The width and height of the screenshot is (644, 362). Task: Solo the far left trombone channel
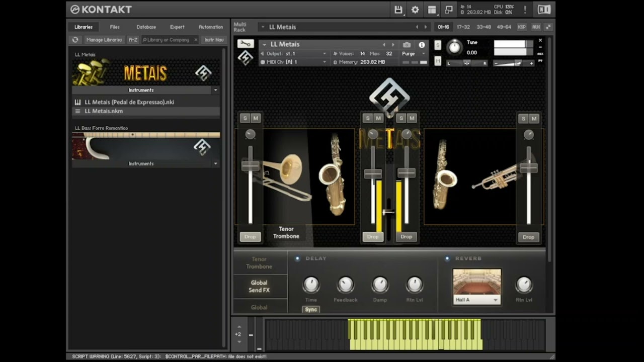click(x=245, y=118)
